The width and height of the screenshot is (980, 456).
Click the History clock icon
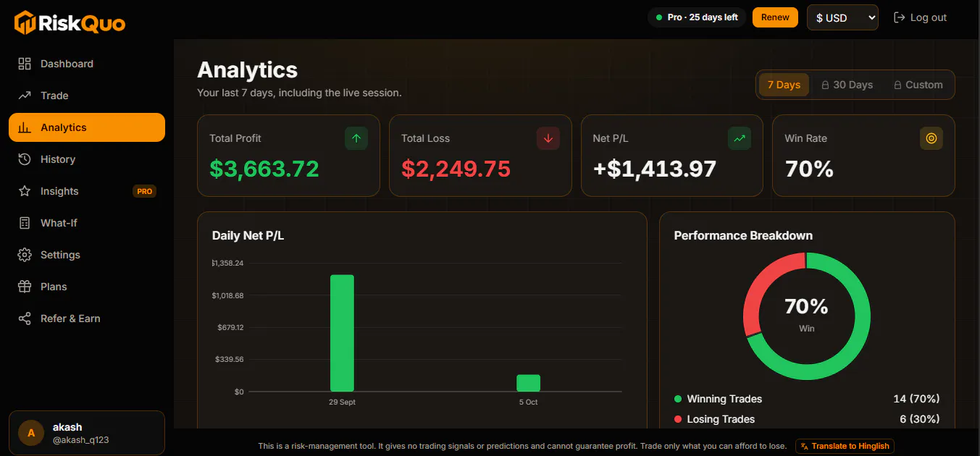point(25,159)
